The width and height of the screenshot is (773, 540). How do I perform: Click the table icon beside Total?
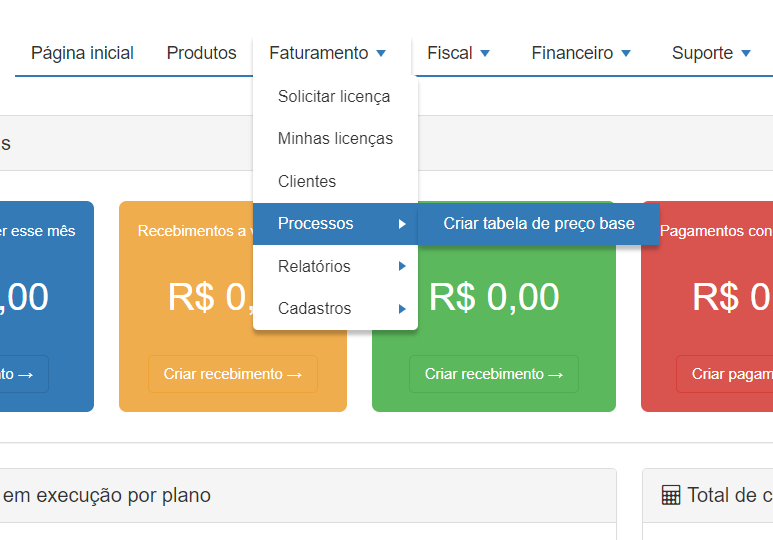[671, 495]
